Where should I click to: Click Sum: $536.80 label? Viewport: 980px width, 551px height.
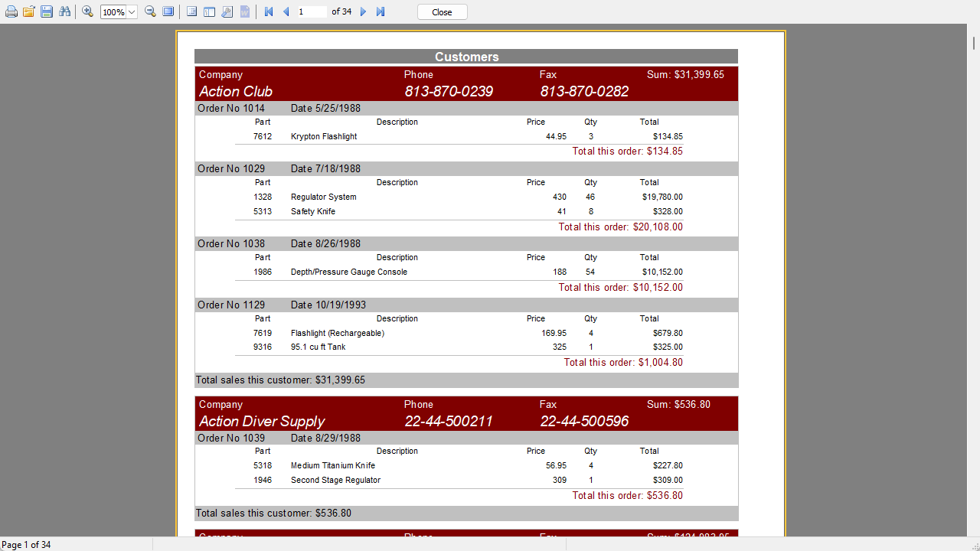click(678, 404)
